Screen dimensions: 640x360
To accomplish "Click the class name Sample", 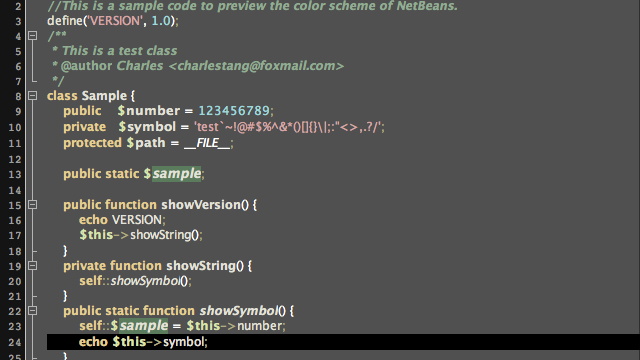I will tap(104, 96).
